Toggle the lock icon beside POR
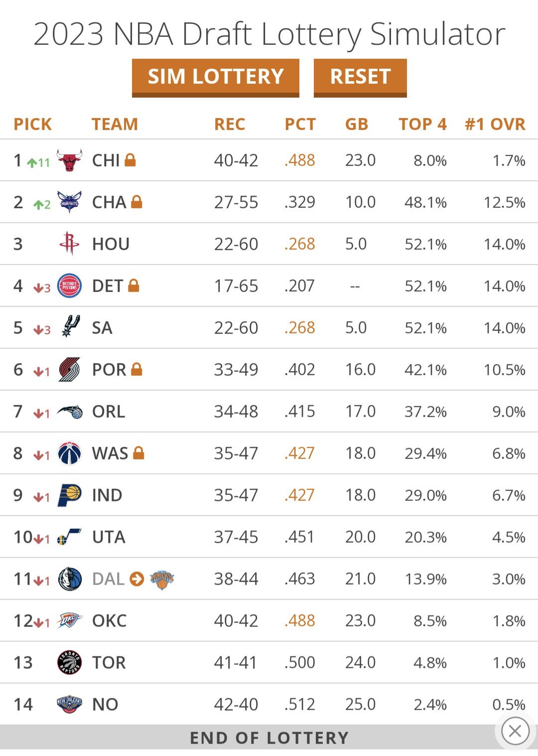538x756 pixels. tap(136, 369)
